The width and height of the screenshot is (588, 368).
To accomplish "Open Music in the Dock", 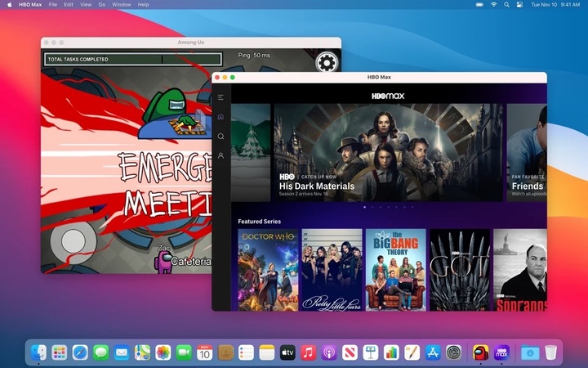I will pyautogui.click(x=308, y=352).
